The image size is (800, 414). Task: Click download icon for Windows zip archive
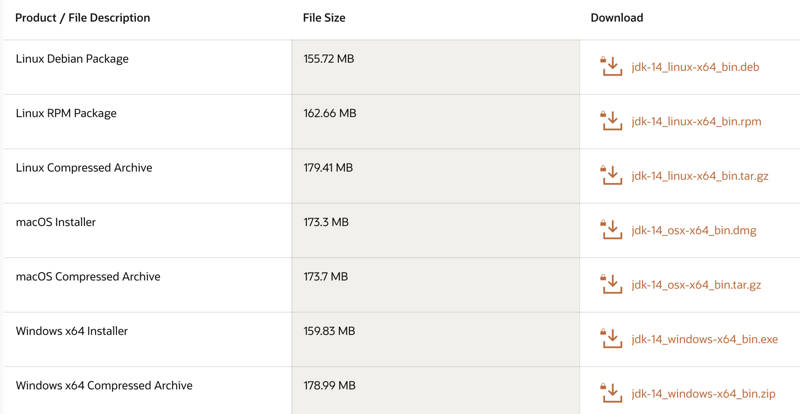point(611,393)
